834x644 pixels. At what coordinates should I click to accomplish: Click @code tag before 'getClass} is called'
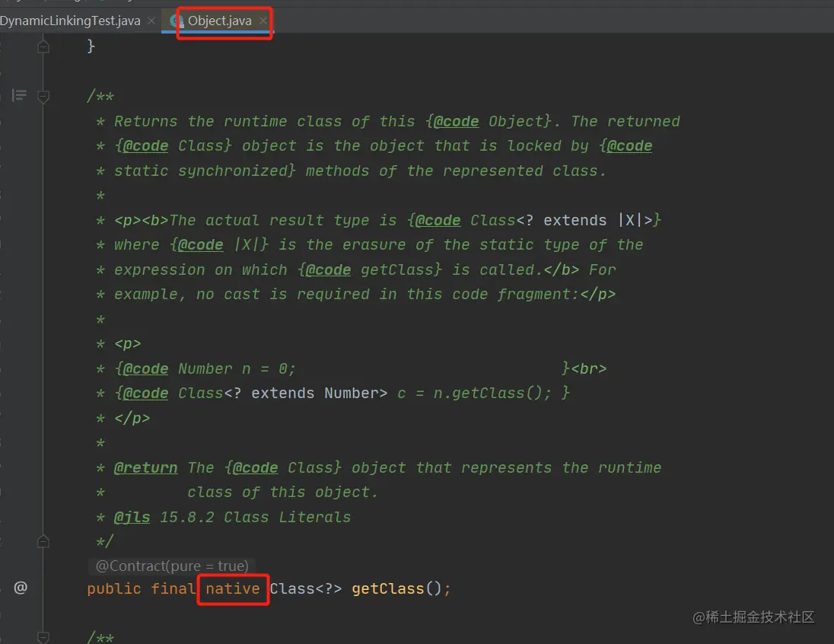pyautogui.click(x=328, y=269)
